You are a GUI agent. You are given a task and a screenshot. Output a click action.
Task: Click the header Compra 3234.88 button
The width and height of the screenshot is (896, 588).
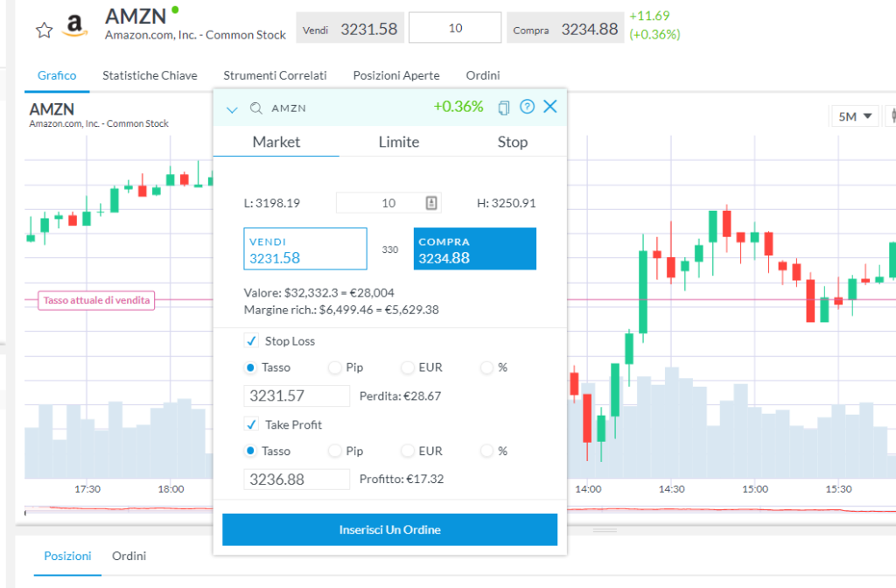click(565, 28)
